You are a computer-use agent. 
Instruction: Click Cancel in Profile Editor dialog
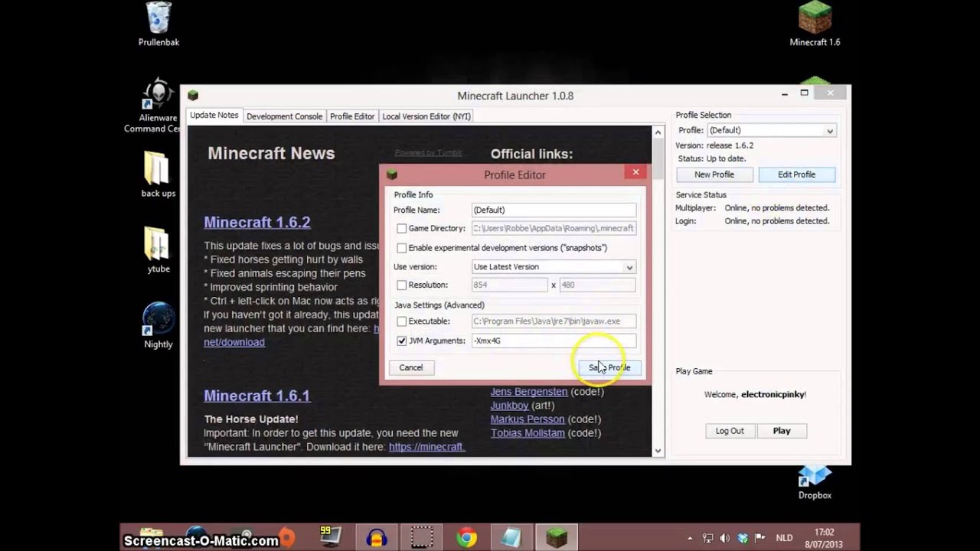pos(411,367)
